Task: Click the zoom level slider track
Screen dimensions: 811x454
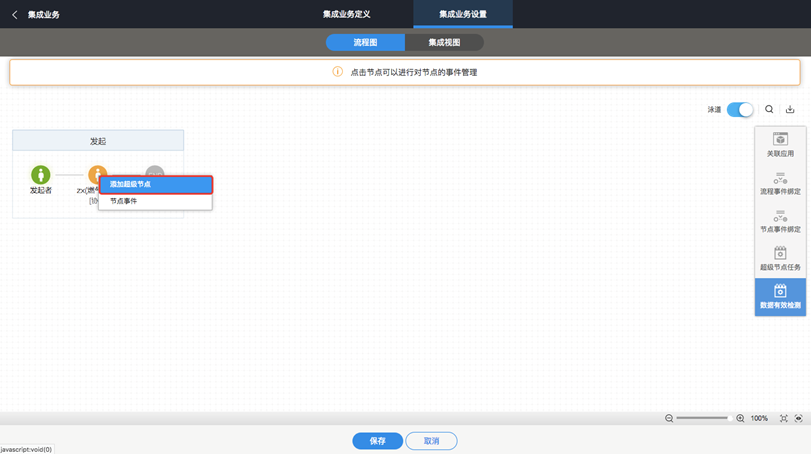Action: tap(704, 418)
